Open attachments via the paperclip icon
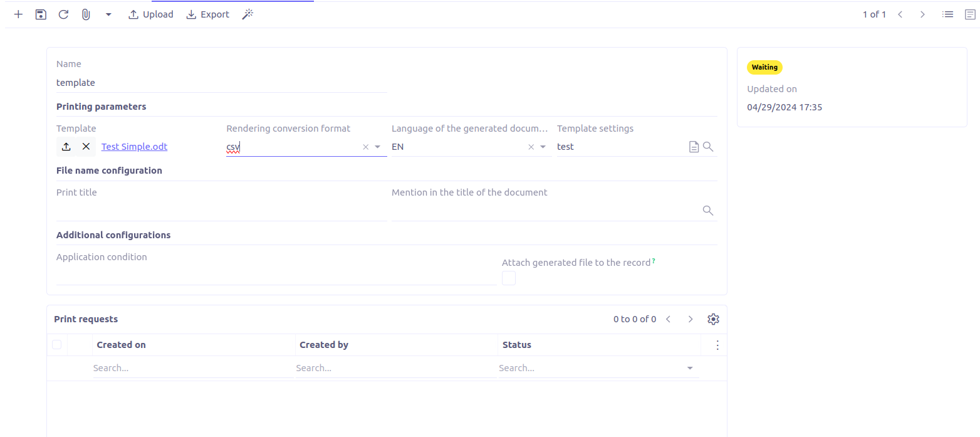980x437 pixels. click(86, 14)
